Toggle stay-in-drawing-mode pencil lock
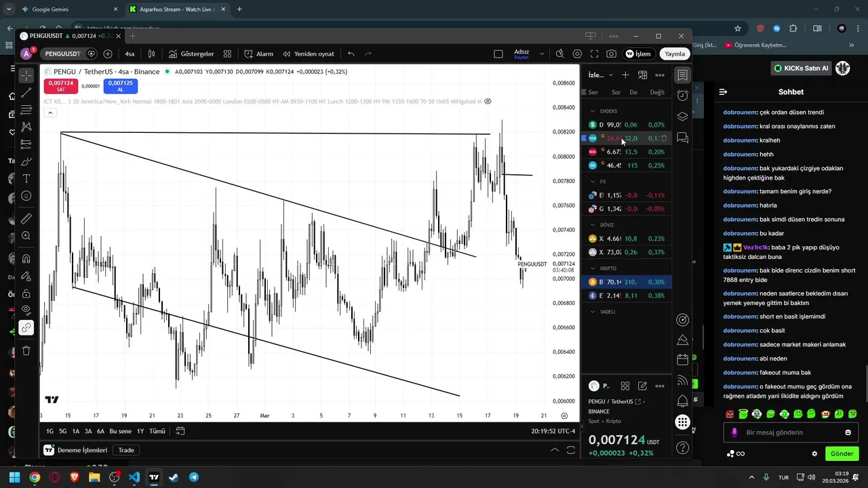Screen dimensions: 868x488 (x=26, y=276)
